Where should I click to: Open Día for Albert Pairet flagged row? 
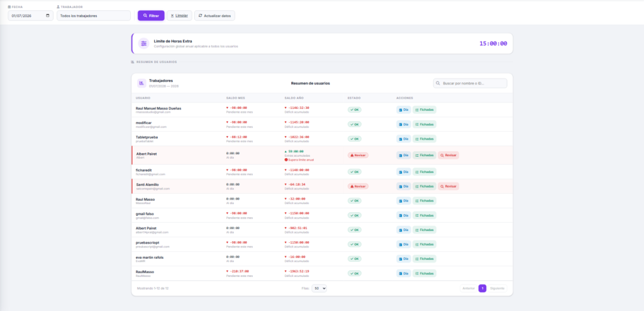(403, 155)
